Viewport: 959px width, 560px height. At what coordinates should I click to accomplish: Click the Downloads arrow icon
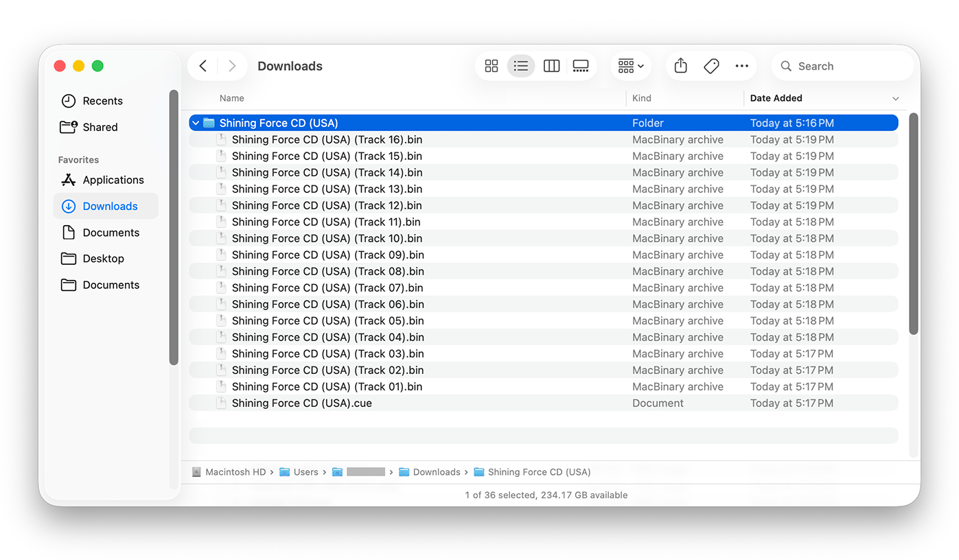tap(69, 206)
